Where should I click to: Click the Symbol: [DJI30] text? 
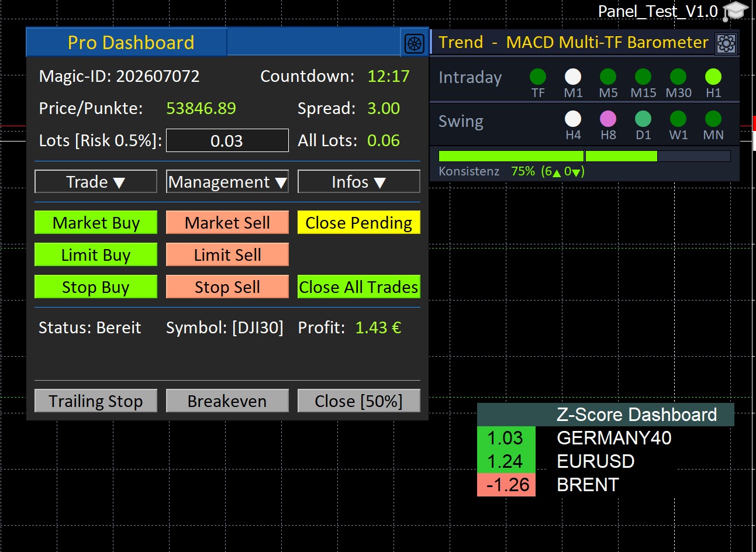[x=225, y=327]
